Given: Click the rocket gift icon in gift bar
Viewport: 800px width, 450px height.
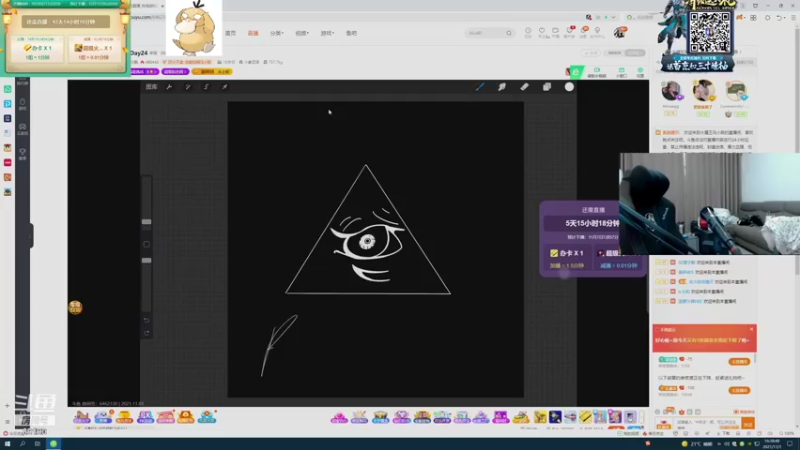Looking at the screenshot, I should coord(570,417).
